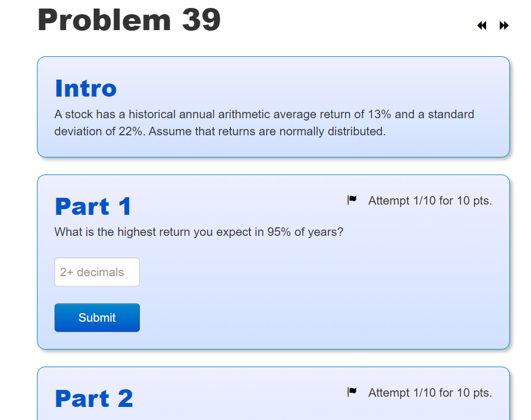The image size is (531, 420).
Task: Click the intro description paragraph
Action: tap(264, 122)
